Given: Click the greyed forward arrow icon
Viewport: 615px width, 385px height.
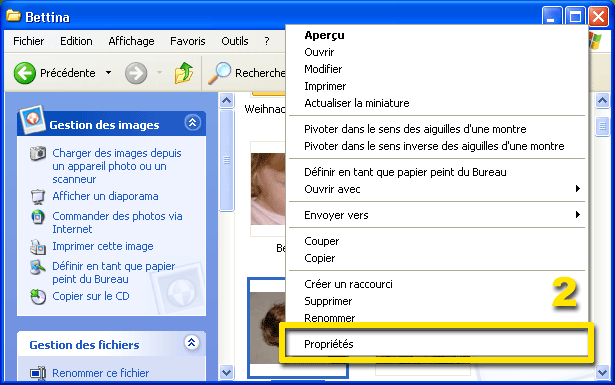Looking at the screenshot, I should click(136, 73).
